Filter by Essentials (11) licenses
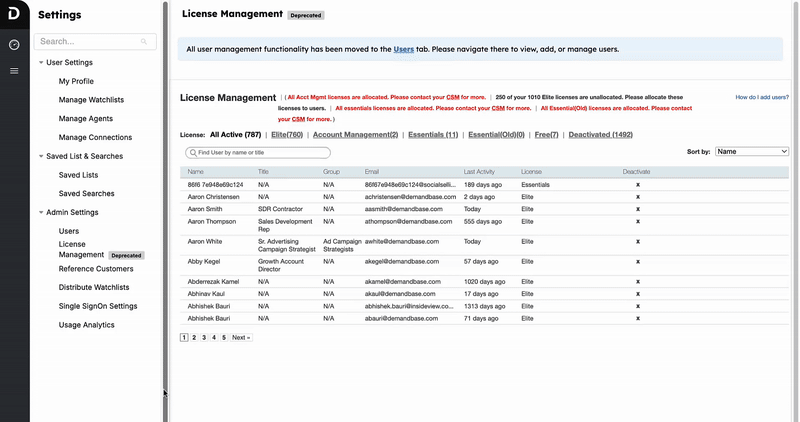This screenshot has height=422, width=800. tap(433, 135)
